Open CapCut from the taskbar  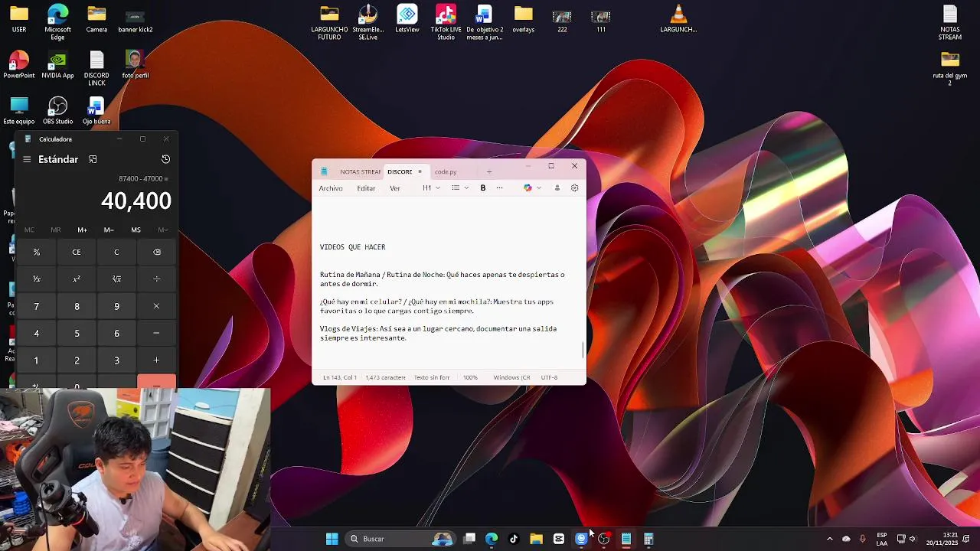click(559, 539)
